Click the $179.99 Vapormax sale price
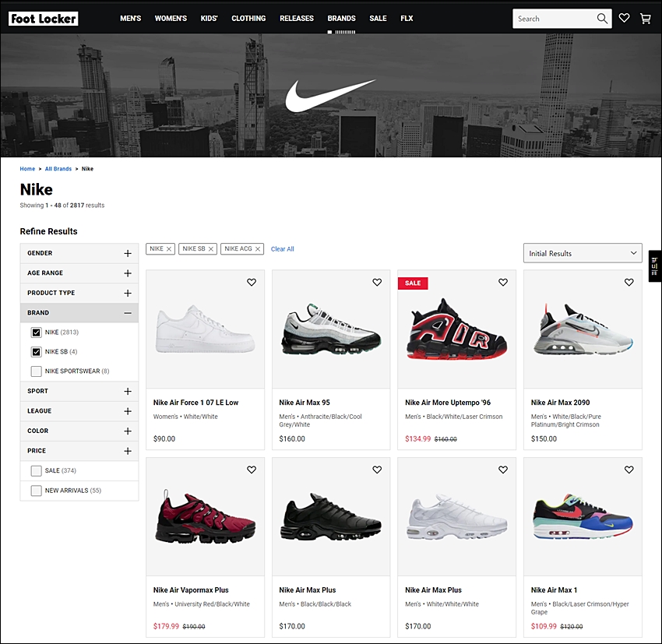 coord(166,626)
